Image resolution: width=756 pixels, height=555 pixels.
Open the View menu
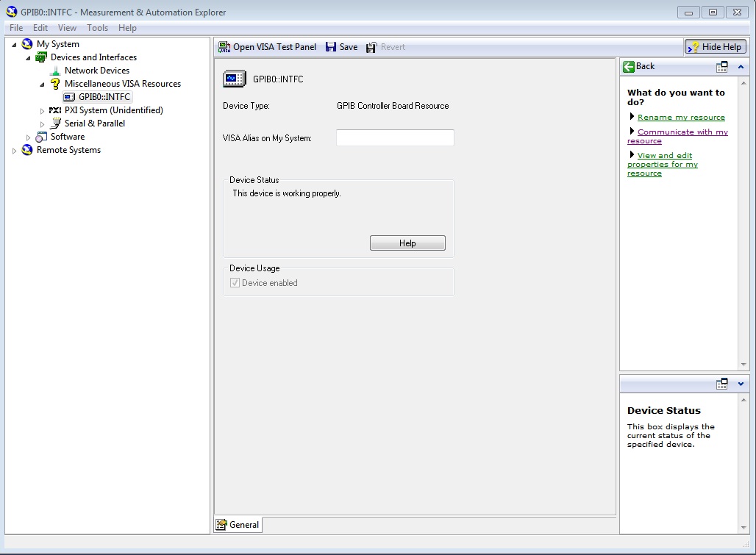67,28
